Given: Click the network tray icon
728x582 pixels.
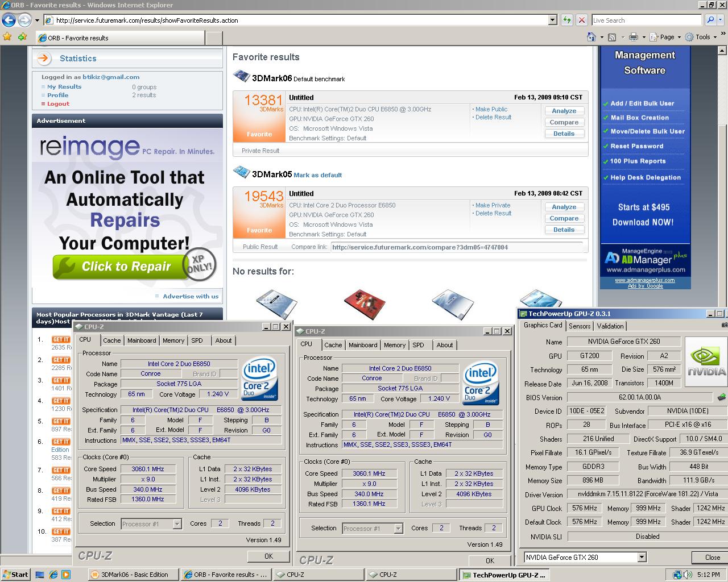Looking at the screenshot, I should click(x=677, y=575).
